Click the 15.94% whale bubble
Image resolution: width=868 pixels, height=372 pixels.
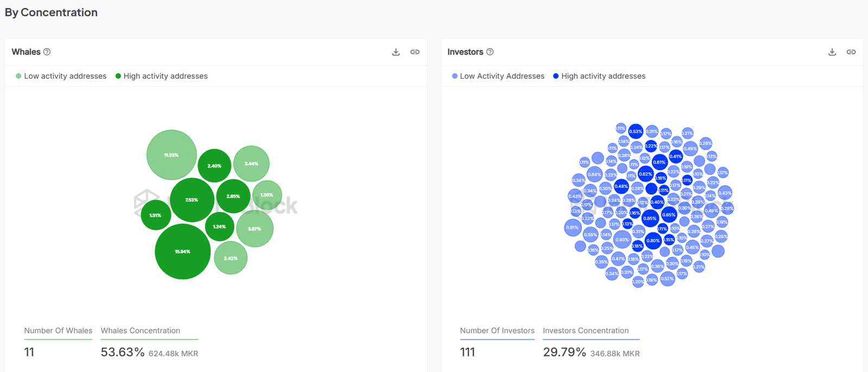click(182, 252)
